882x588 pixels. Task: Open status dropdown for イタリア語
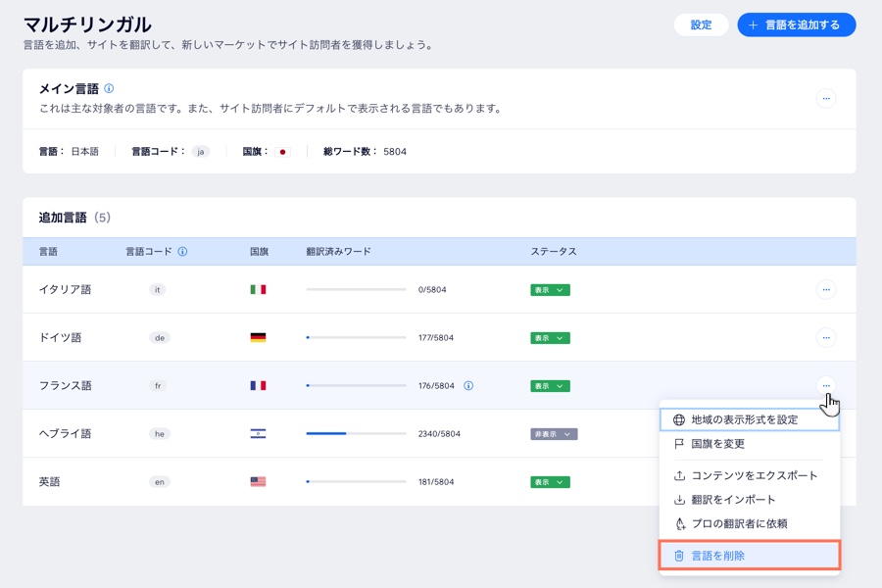click(550, 290)
